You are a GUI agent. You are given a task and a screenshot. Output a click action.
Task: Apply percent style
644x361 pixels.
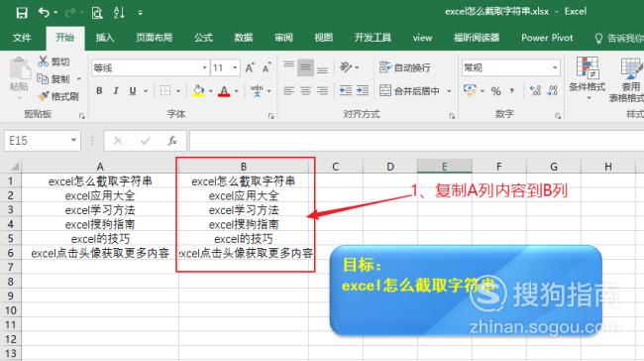pyautogui.click(x=495, y=91)
